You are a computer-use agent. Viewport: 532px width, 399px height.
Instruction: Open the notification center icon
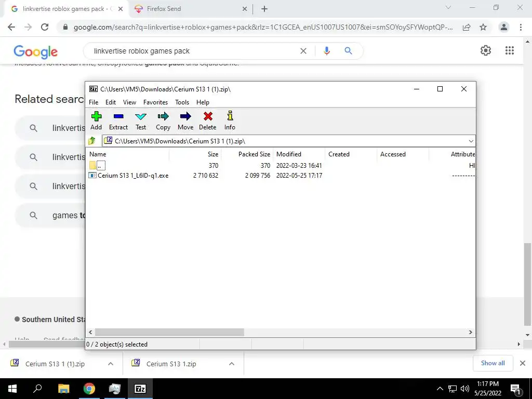(516, 389)
